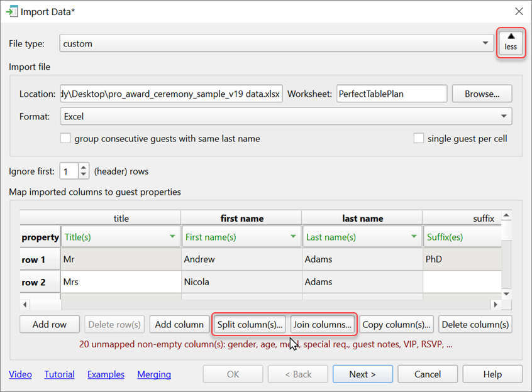This screenshot has height=392, width=532.
Task: Click the Delete column(s) button
Action: pos(475,324)
